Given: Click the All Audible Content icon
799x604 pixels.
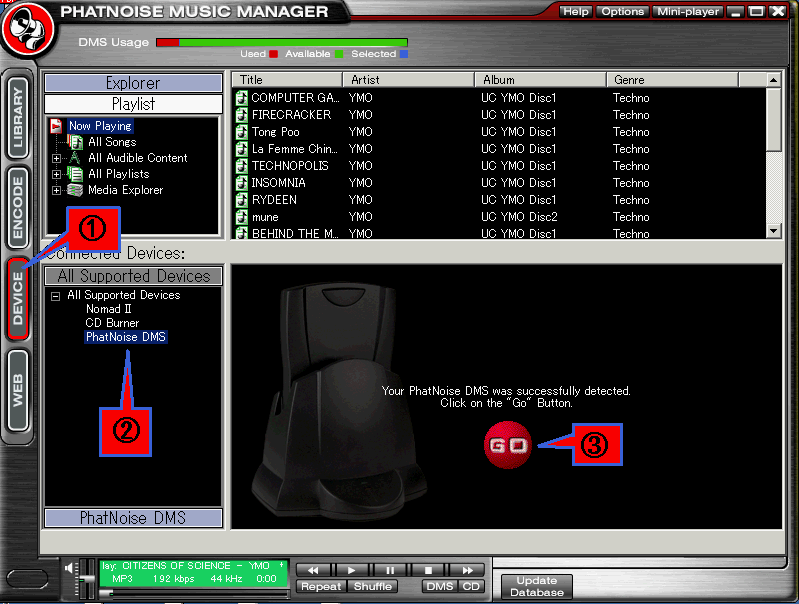Looking at the screenshot, I should (x=75, y=158).
